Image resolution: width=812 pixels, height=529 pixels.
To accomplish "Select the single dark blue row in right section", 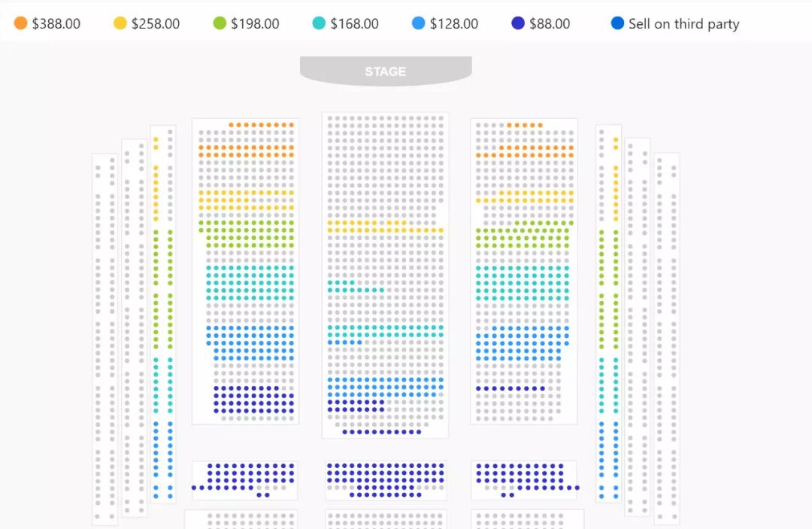I will click(x=511, y=388).
